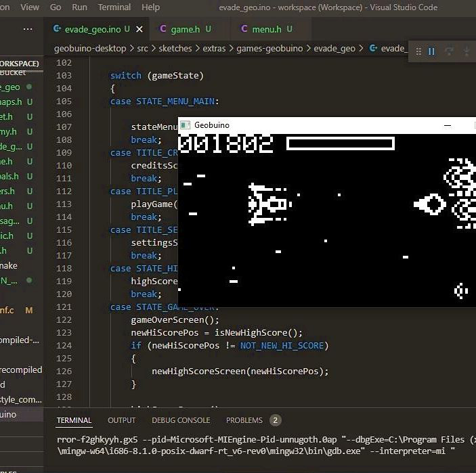Click STATE_MENU_MAIN on line 105
The height and width of the screenshot is (473, 476).
tap(175, 102)
